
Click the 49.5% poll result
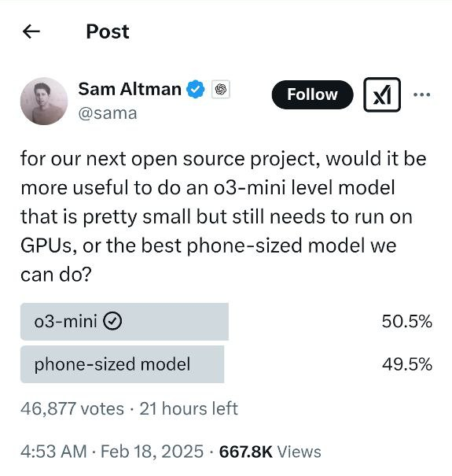point(407,364)
